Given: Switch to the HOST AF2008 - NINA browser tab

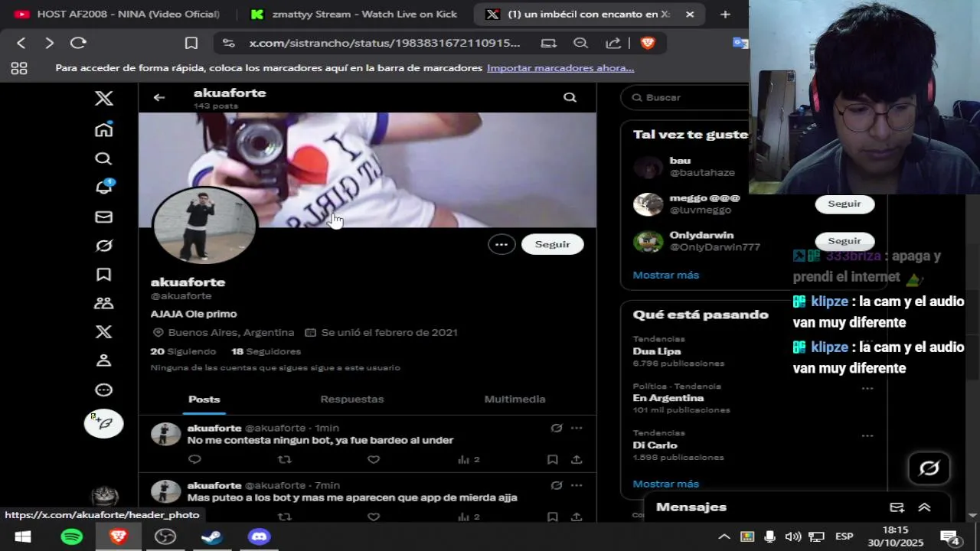Looking at the screenshot, I should pyautogui.click(x=118, y=14).
